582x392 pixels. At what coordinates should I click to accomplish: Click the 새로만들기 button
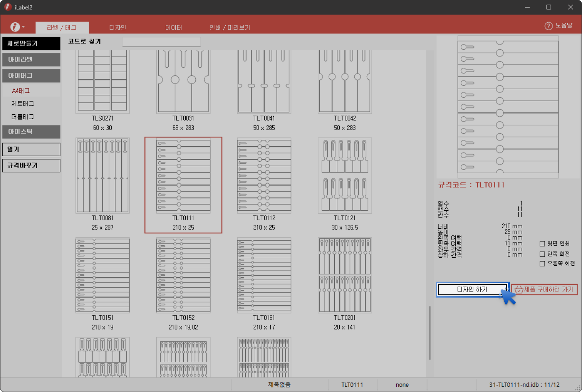click(31, 43)
